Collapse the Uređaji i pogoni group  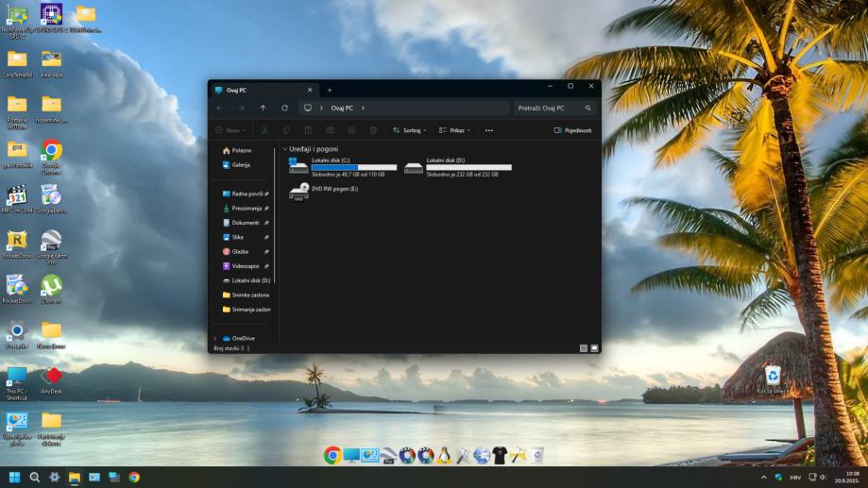coord(284,149)
